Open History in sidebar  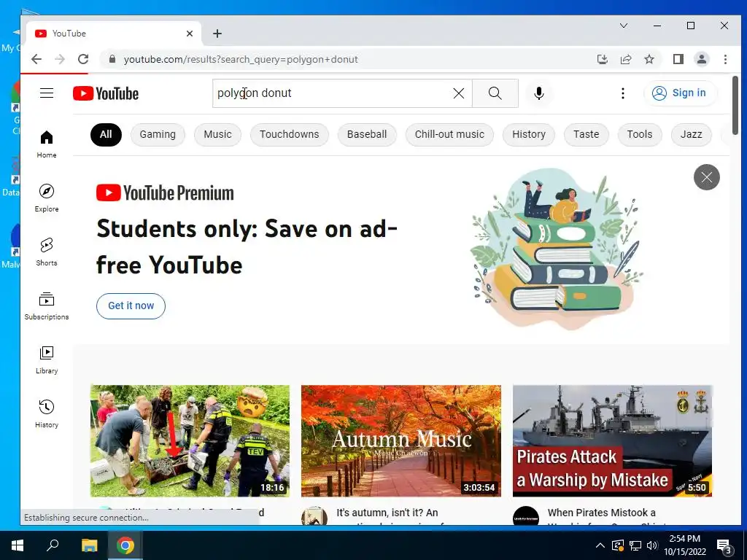[x=47, y=414]
